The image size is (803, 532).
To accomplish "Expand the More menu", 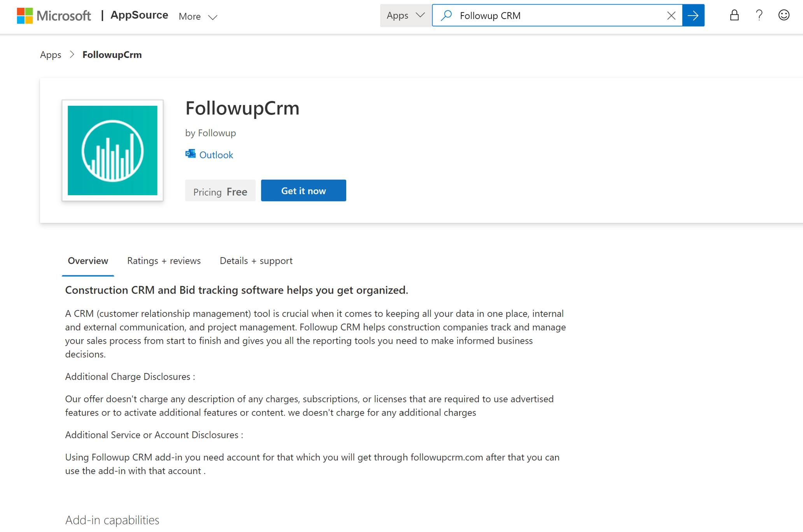I will (x=198, y=17).
